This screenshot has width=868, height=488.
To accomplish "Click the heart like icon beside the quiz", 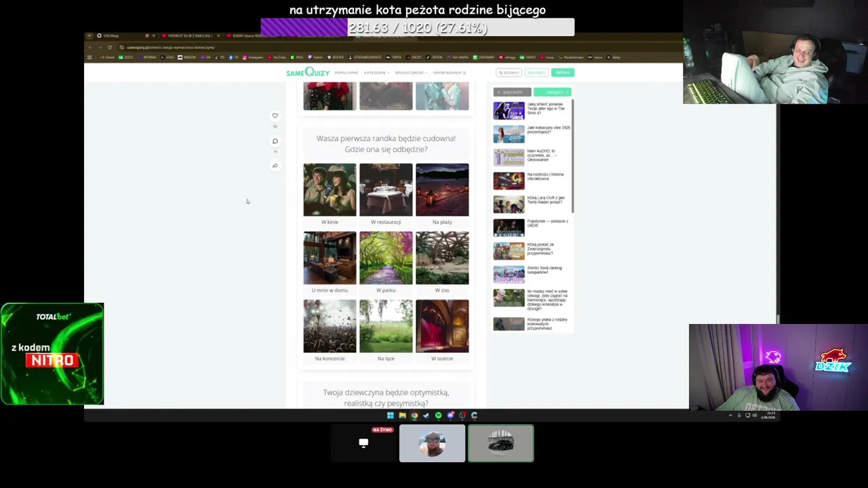I will tap(275, 116).
